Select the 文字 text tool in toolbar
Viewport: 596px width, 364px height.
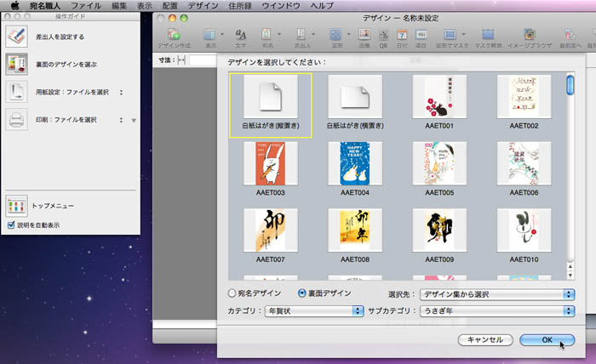240,35
